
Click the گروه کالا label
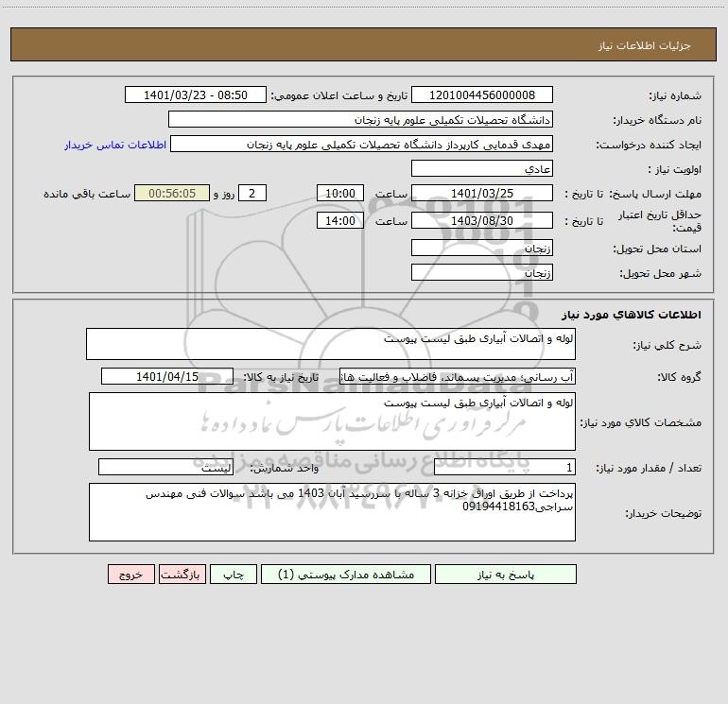[679, 377]
